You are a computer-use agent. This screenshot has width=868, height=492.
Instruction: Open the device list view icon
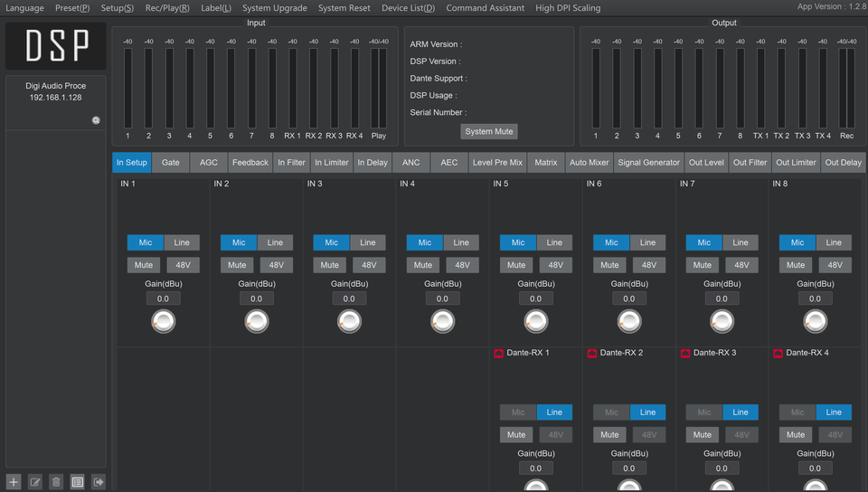point(78,482)
